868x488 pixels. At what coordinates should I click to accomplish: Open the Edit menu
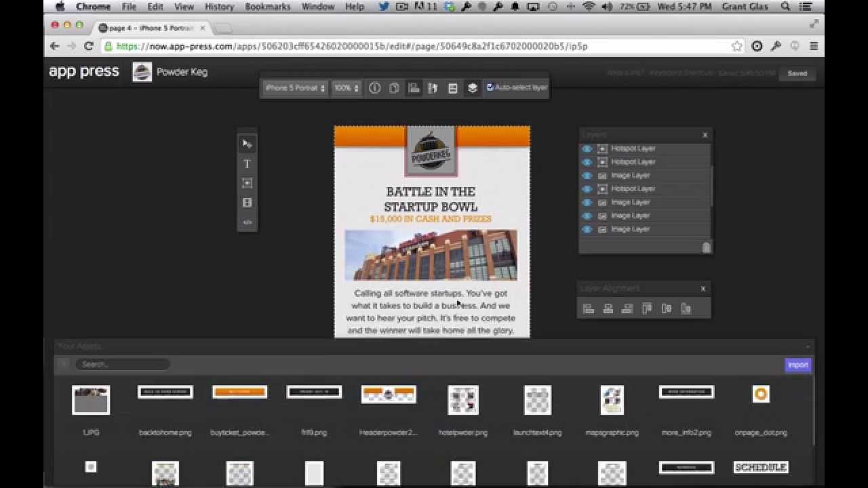155,7
